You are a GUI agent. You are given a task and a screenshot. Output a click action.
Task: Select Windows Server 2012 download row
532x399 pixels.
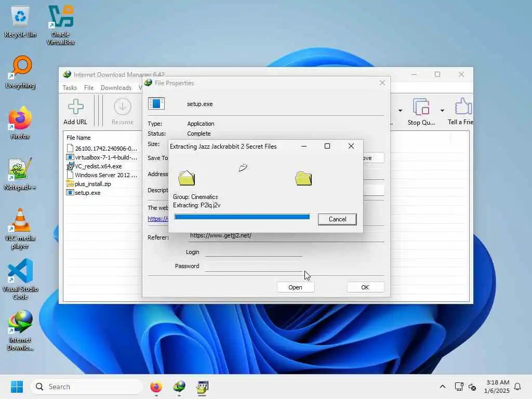point(102,175)
